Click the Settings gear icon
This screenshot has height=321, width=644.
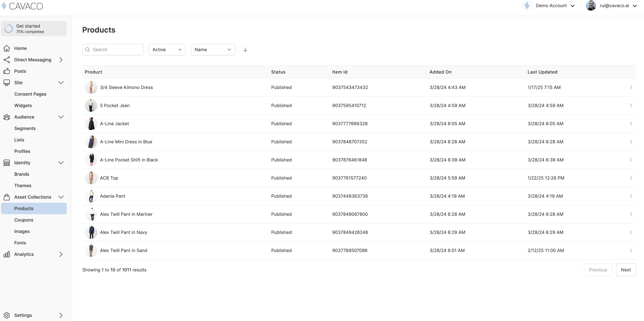(x=7, y=315)
